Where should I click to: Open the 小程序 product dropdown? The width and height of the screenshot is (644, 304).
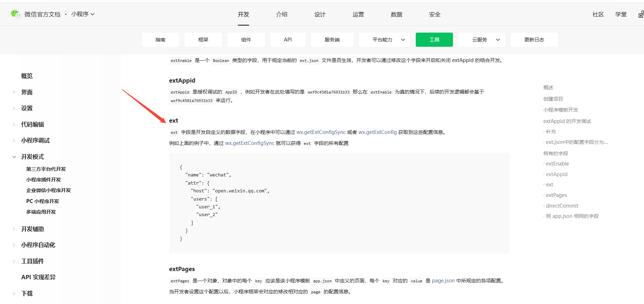(x=83, y=14)
